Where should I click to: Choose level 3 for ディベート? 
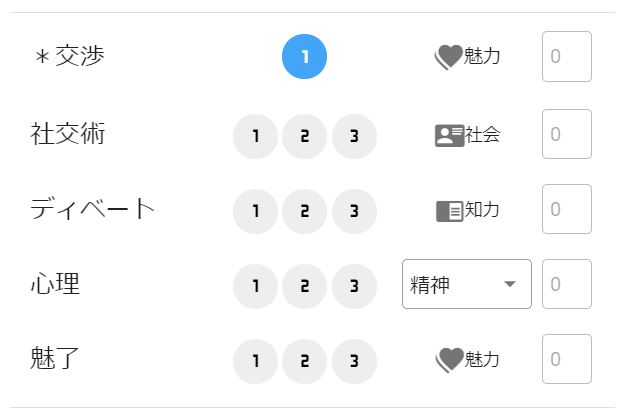(x=354, y=211)
